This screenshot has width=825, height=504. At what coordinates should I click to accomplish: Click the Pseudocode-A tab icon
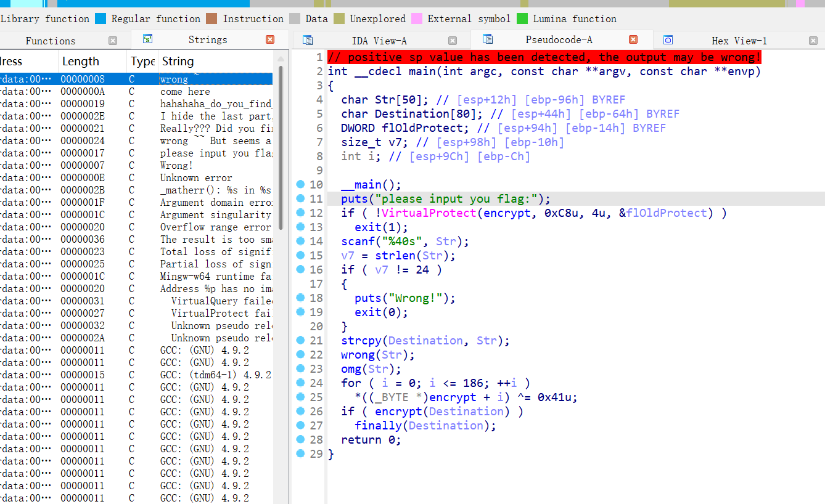tap(488, 39)
